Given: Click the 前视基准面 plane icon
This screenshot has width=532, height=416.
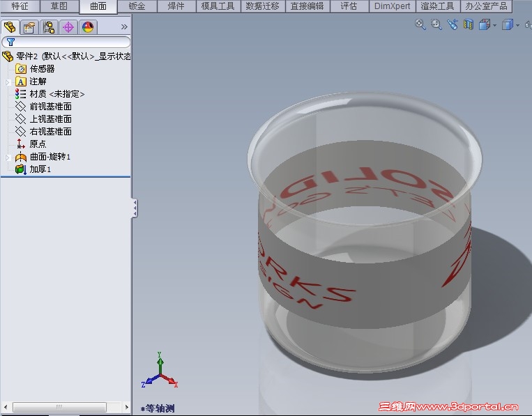Looking at the screenshot, I should coord(21,107).
